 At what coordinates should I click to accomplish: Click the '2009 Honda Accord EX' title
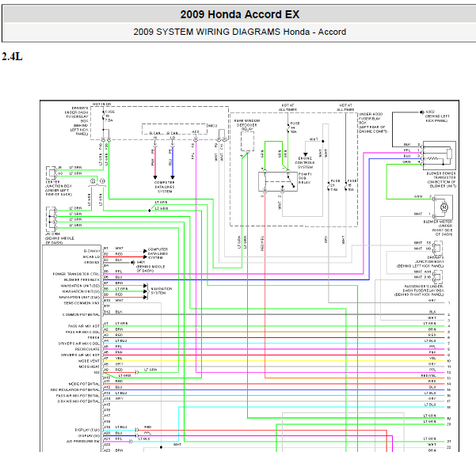point(239,14)
